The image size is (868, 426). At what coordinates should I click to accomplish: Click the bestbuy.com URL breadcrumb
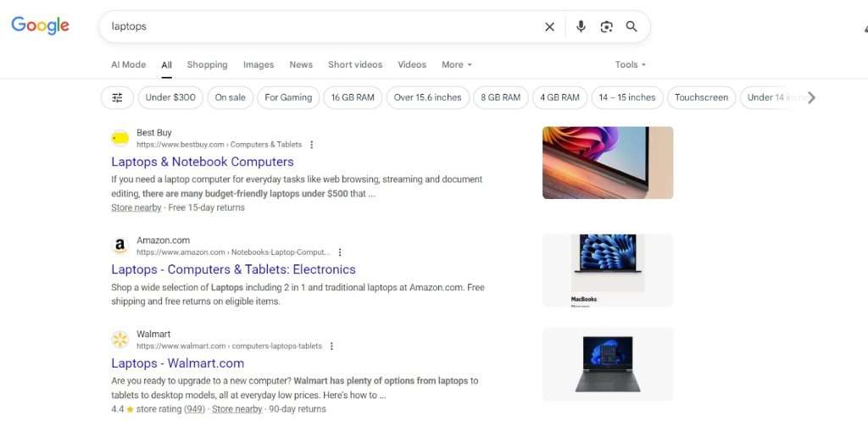click(x=220, y=145)
